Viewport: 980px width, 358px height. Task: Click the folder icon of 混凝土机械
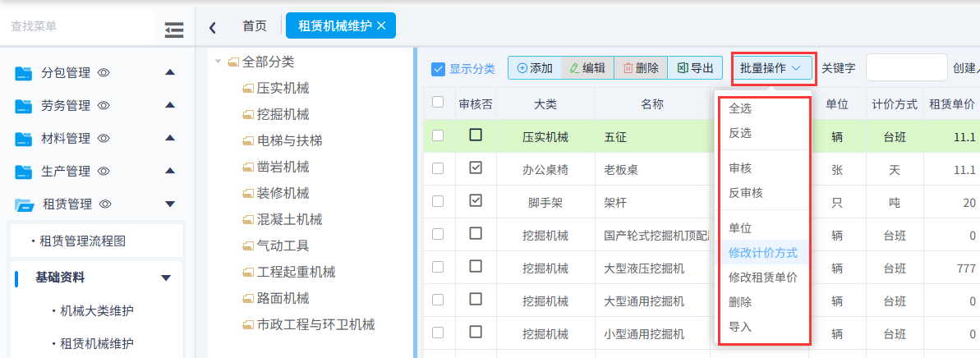pyautogui.click(x=248, y=220)
